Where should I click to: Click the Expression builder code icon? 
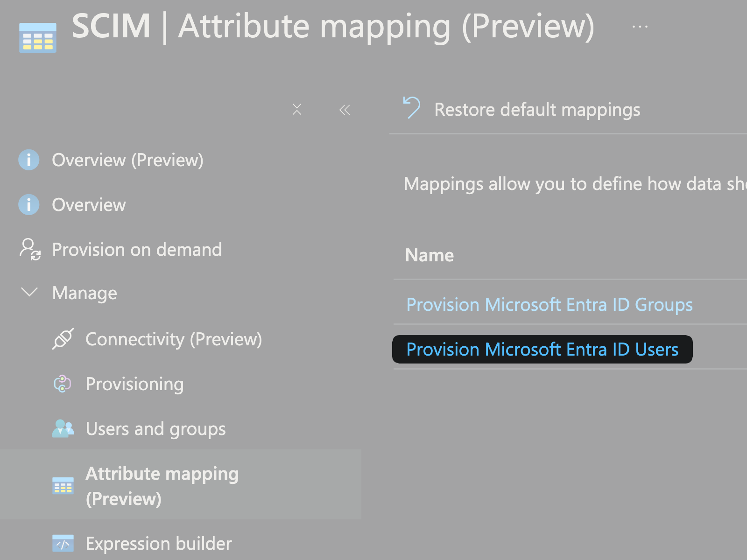point(63,543)
